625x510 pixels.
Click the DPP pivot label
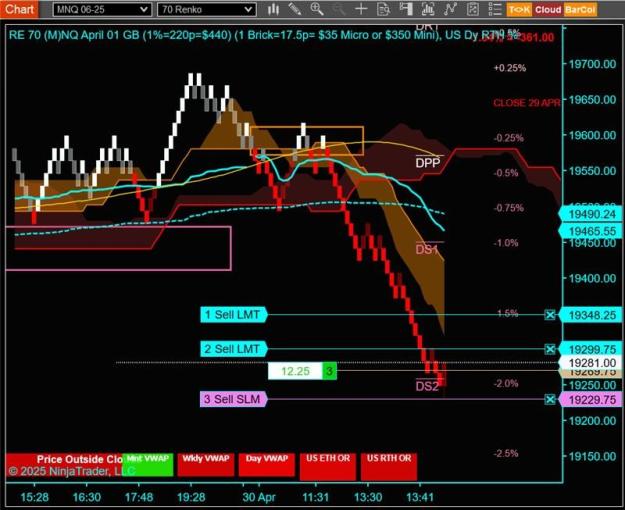pos(428,163)
